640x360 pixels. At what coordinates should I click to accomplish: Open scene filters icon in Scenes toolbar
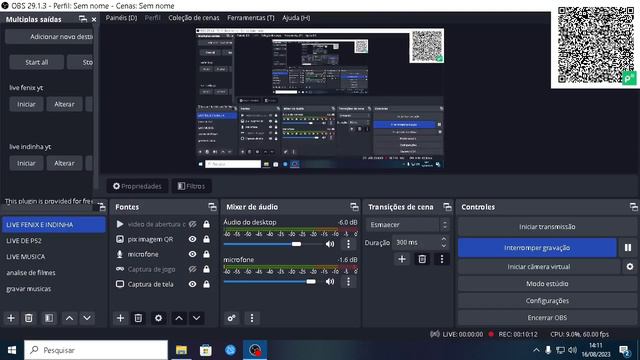coord(49,318)
